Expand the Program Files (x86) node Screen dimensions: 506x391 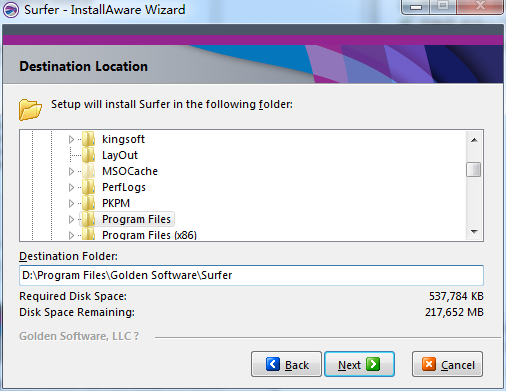pyautogui.click(x=71, y=235)
